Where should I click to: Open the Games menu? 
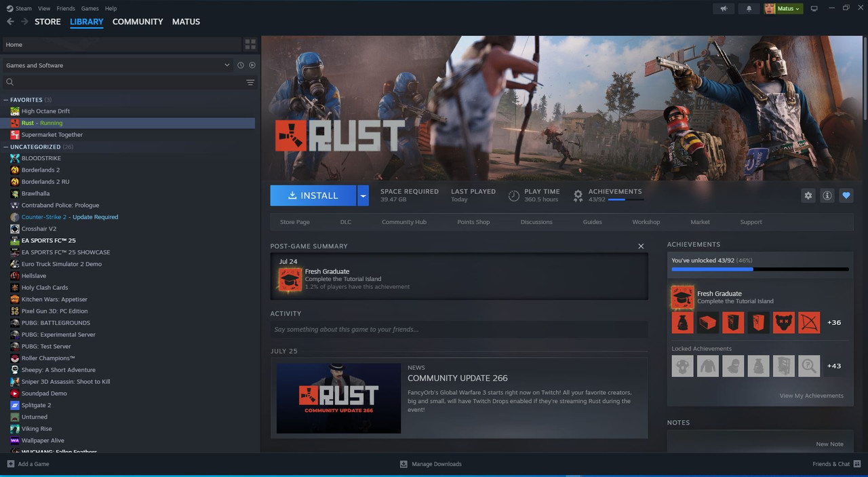click(90, 9)
